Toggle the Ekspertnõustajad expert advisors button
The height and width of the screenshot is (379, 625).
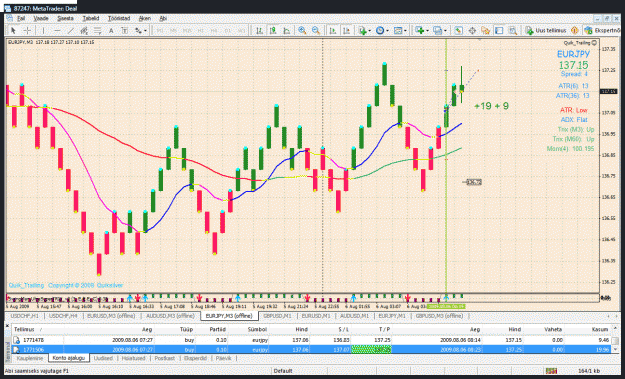[603, 31]
